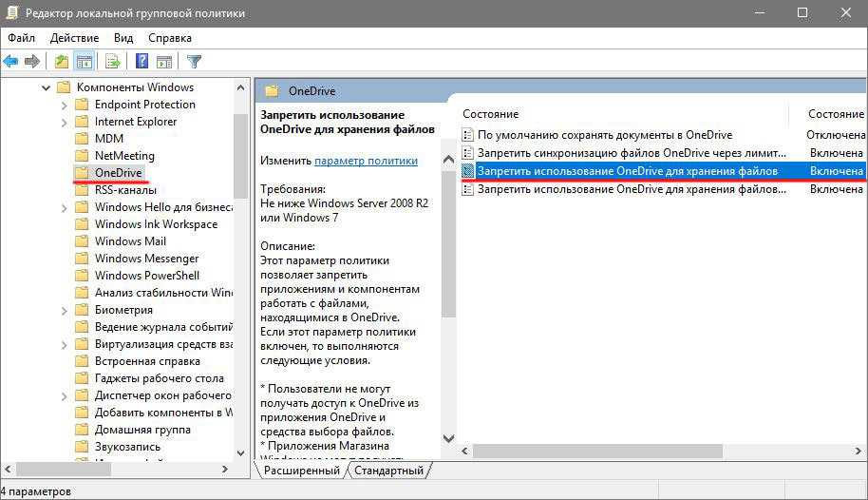Select policy 'По умолчанию сохранять документы в OneDrive'

(605, 135)
